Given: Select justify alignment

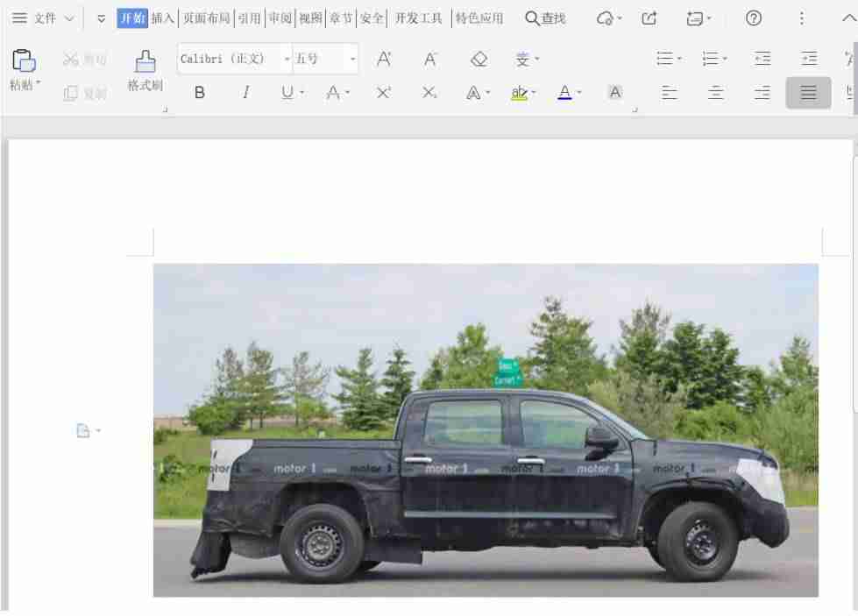Looking at the screenshot, I should tap(809, 93).
